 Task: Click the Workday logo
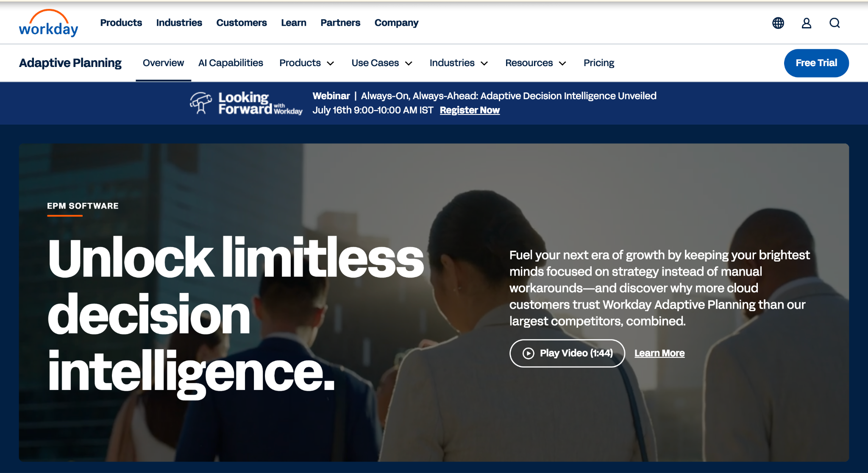pos(48,23)
